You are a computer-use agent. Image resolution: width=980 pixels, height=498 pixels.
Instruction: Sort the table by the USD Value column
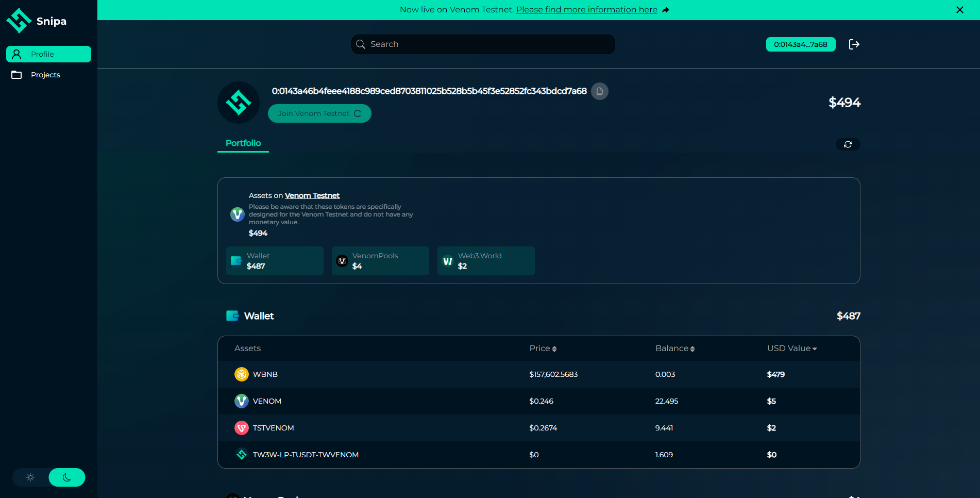coord(791,348)
